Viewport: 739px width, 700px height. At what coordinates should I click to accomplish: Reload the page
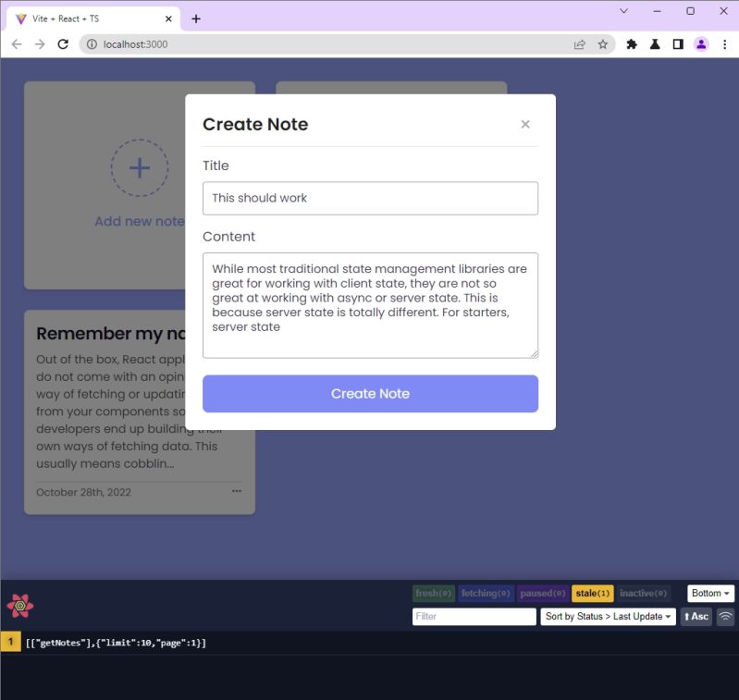[63, 44]
